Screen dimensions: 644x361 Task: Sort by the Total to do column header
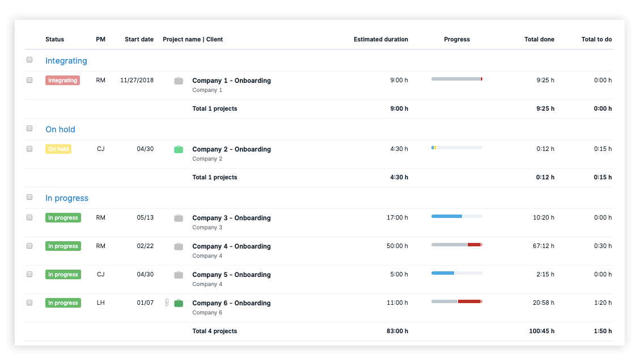click(596, 40)
